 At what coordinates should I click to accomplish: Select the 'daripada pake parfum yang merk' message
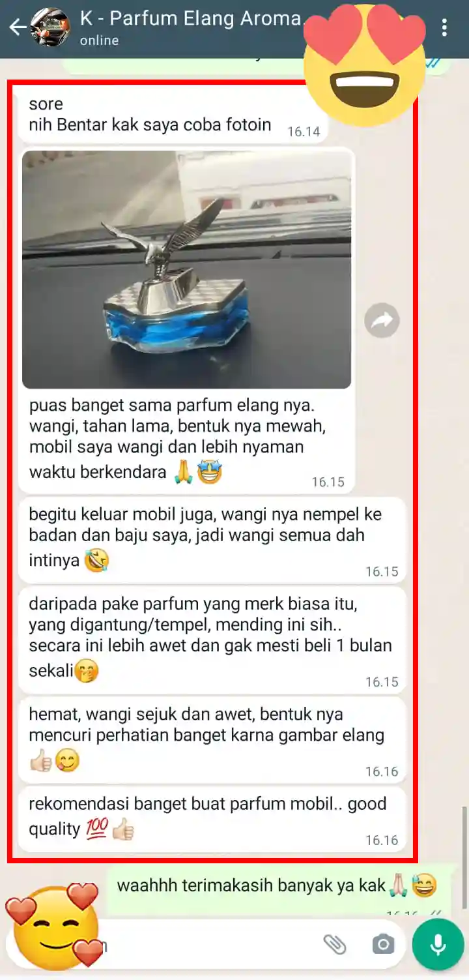212,640
